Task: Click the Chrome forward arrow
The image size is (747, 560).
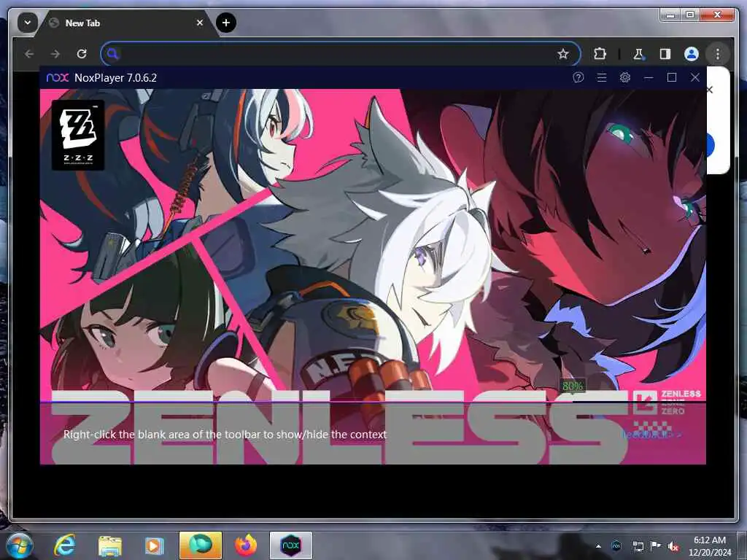Action: [x=55, y=54]
